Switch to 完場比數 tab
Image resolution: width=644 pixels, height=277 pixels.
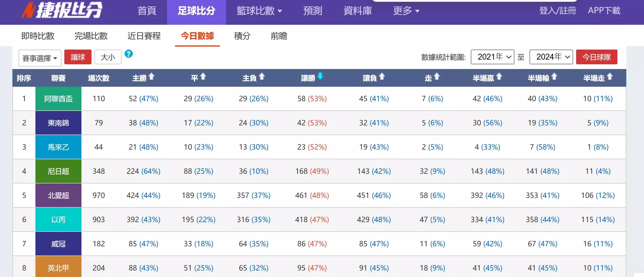pos(91,36)
